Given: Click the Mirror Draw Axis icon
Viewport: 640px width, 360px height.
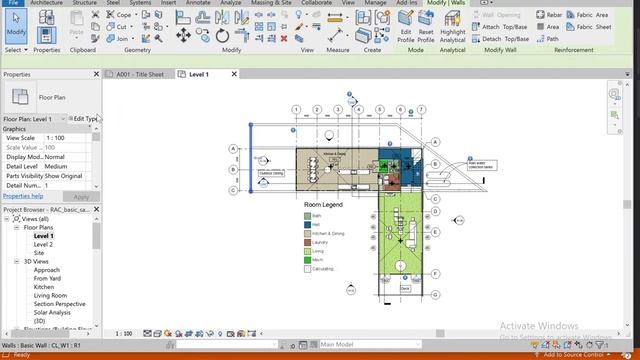Looking at the screenshot, I should pos(242,18).
